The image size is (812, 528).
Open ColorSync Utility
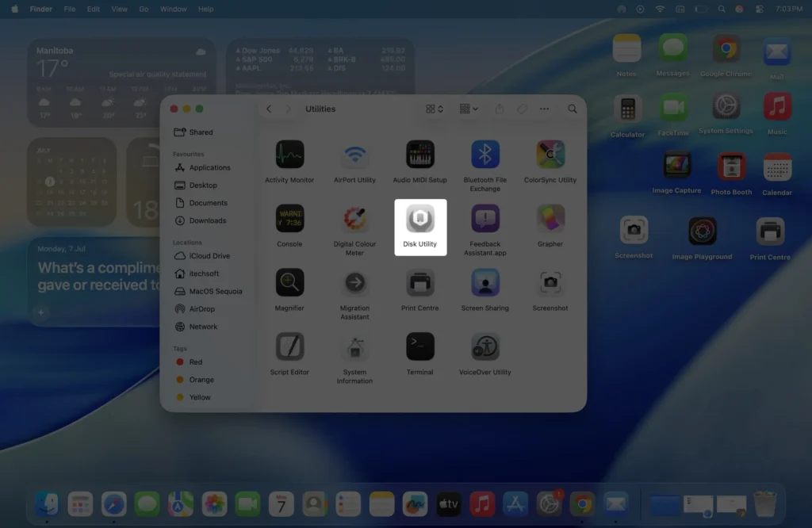550,154
